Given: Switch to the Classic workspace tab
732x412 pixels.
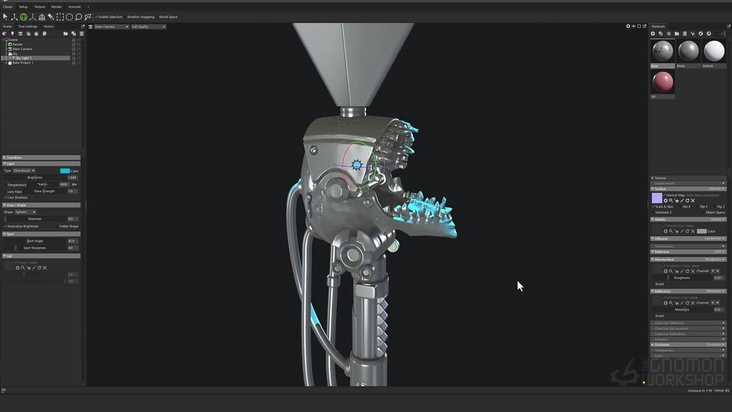Looking at the screenshot, I should pos(8,7).
